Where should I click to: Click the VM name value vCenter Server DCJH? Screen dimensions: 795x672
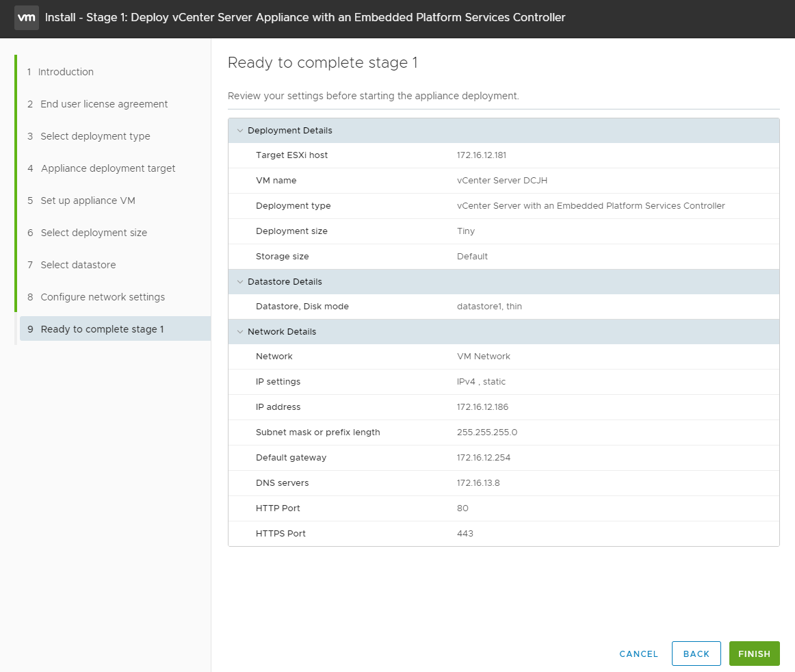[502, 181]
